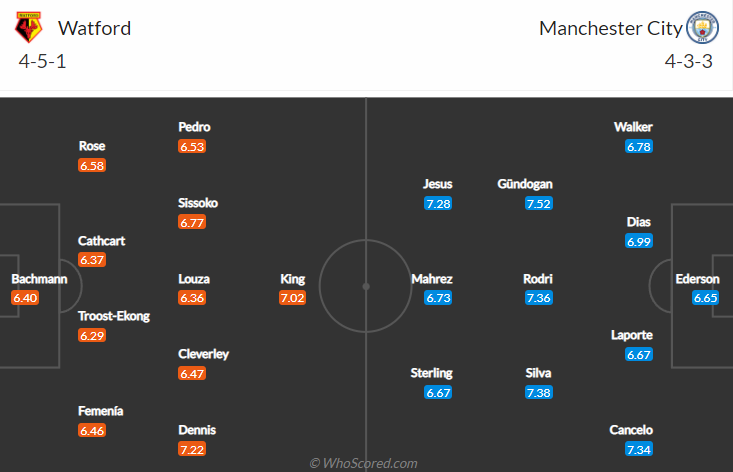
Task: Open the Manchester City team name link
Action: click(x=610, y=28)
